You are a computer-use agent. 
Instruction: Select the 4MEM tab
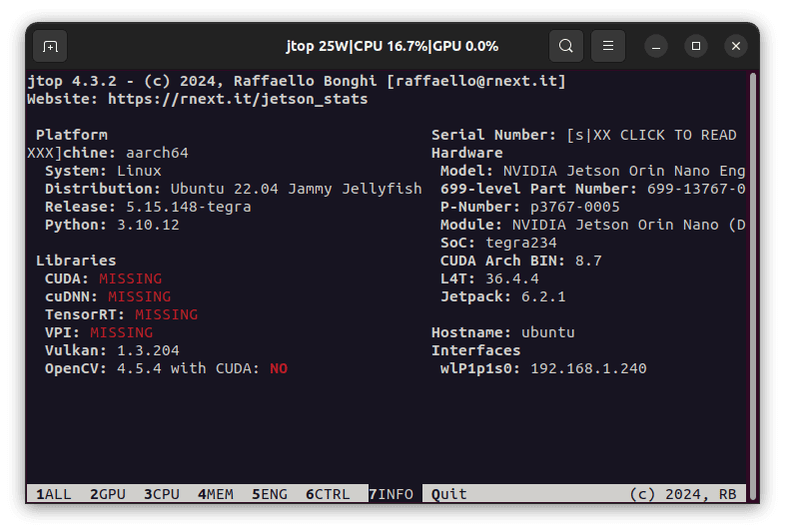[215, 494]
